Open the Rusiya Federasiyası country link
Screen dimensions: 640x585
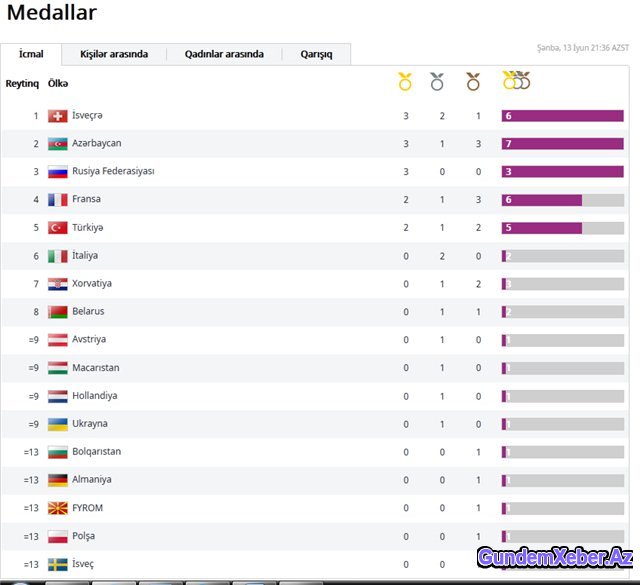tap(113, 171)
